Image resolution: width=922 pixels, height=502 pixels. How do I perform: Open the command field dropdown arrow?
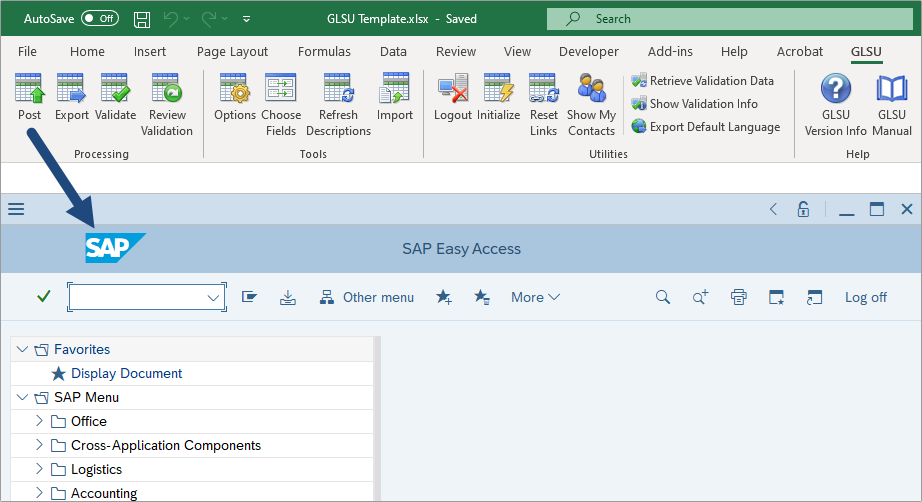[213, 297]
